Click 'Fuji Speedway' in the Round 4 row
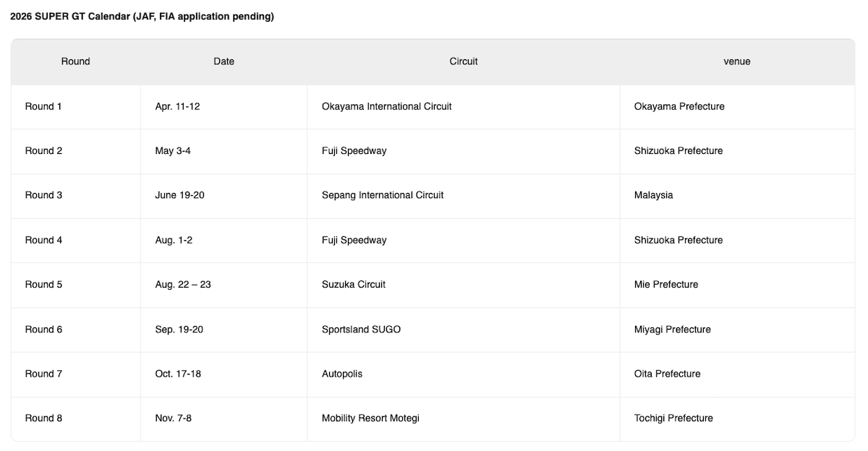The image size is (868, 451). (464, 240)
